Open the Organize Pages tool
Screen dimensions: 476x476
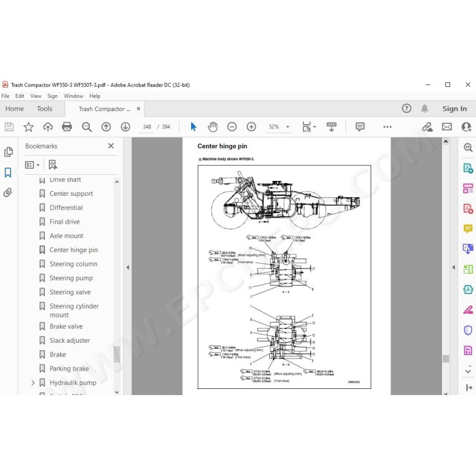pyautogui.click(x=468, y=188)
